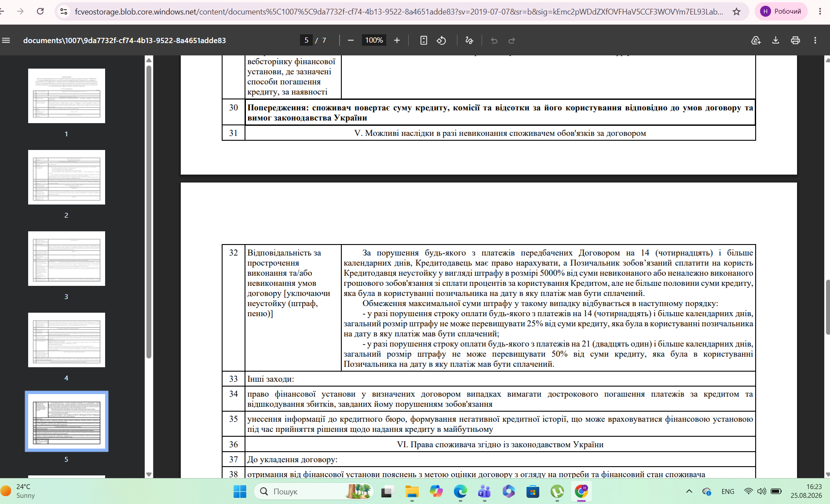Click 'V. Можливі наслідки' section heading
This screenshot has height=504, width=830.
[x=500, y=133]
